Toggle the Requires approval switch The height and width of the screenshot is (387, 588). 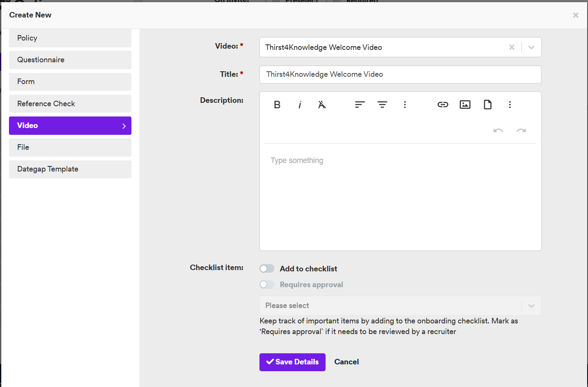pyautogui.click(x=267, y=285)
